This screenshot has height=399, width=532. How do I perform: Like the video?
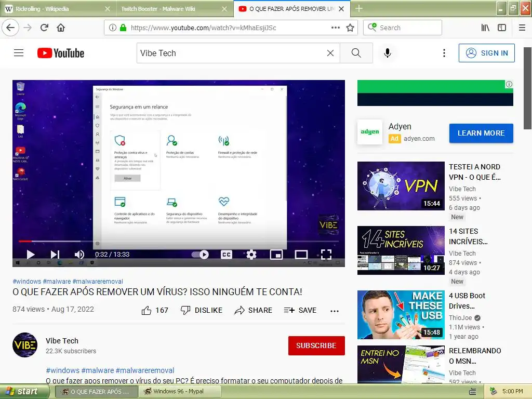155,310
